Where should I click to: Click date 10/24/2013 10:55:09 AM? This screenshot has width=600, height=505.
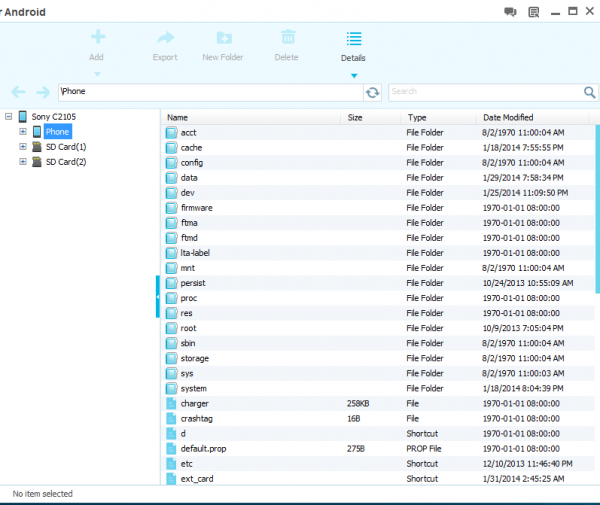528,283
